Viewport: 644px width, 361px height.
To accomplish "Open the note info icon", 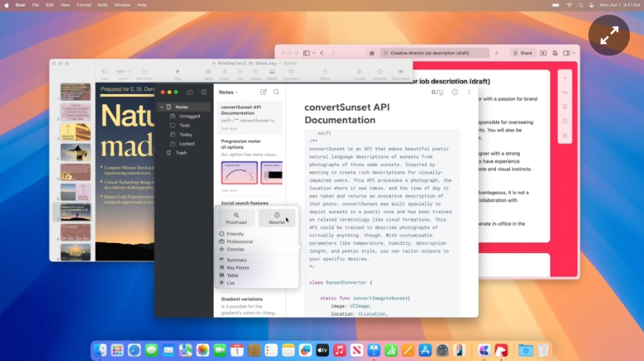I will click(454, 92).
